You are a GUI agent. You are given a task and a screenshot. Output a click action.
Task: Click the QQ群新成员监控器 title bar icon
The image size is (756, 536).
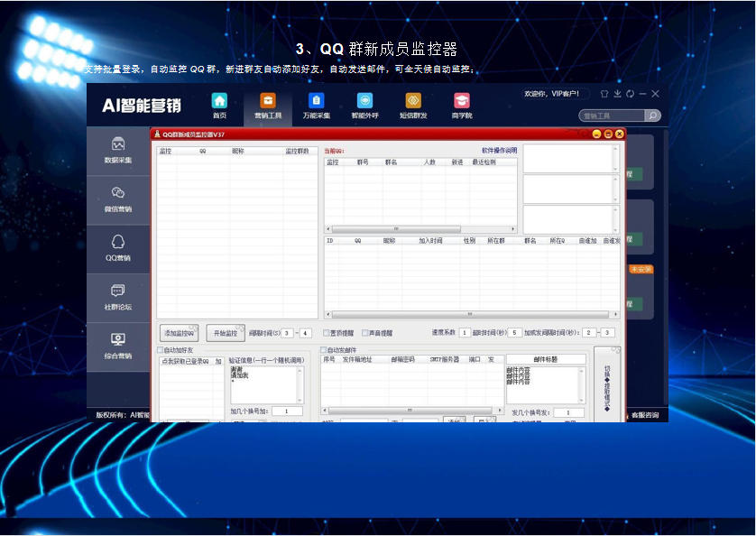point(157,134)
